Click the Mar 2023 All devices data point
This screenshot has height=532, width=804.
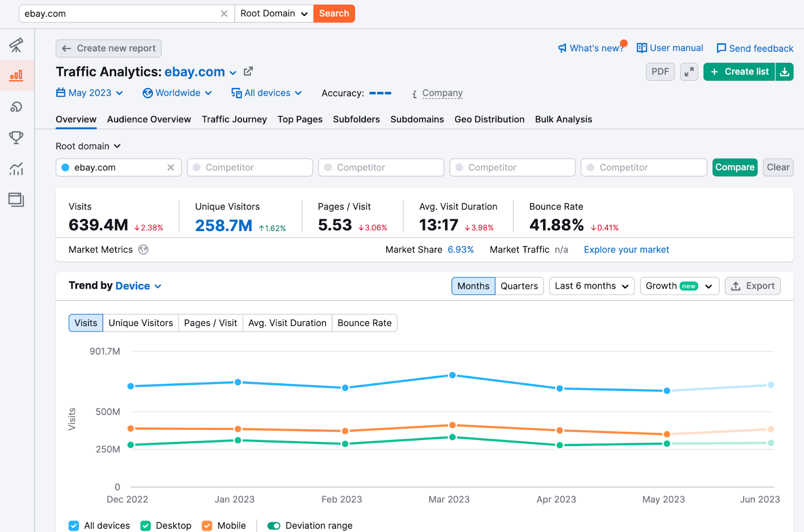[x=452, y=375]
